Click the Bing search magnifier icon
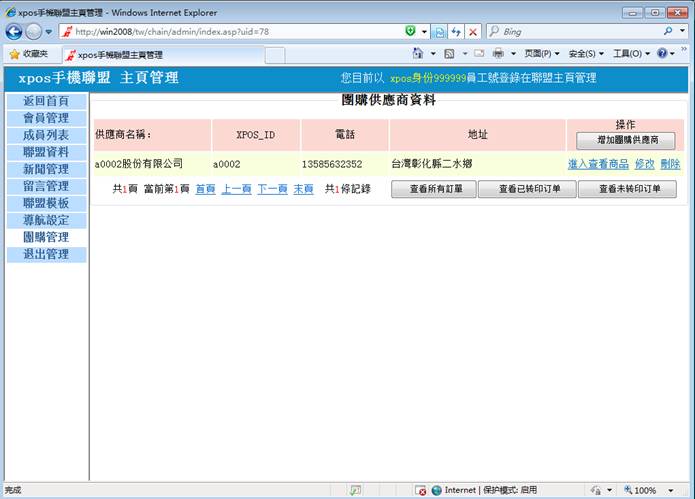The image size is (695, 499). click(x=667, y=32)
